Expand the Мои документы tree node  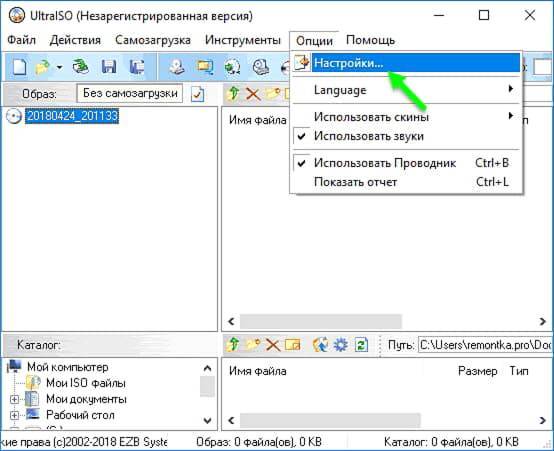pos(14,399)
